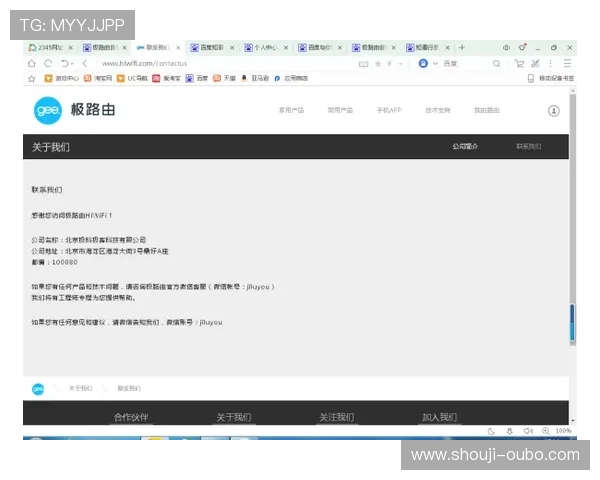Image resolution: width=600 pixels, height=480 pixels.
Task: Toggle night mode moon icon in status bar
Action: pyautogui.click(x=491, y=431)
